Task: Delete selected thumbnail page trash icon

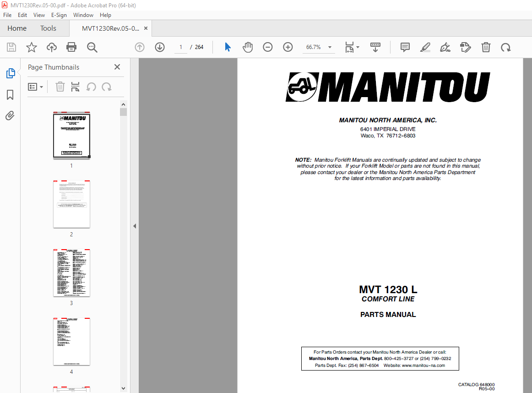Action: tap(60, 87)
